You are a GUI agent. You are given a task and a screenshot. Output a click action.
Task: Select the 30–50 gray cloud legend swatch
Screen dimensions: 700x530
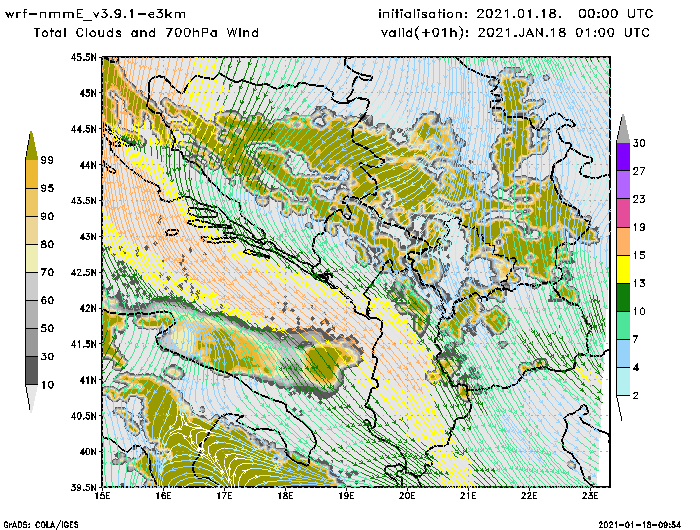pyautogui.click(x=32, y=342)
